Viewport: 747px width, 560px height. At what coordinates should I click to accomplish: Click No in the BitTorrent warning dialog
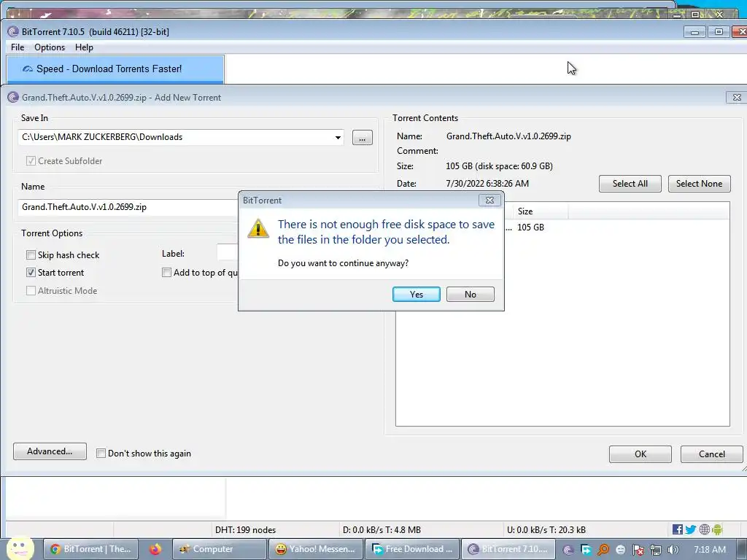(471, 295)
